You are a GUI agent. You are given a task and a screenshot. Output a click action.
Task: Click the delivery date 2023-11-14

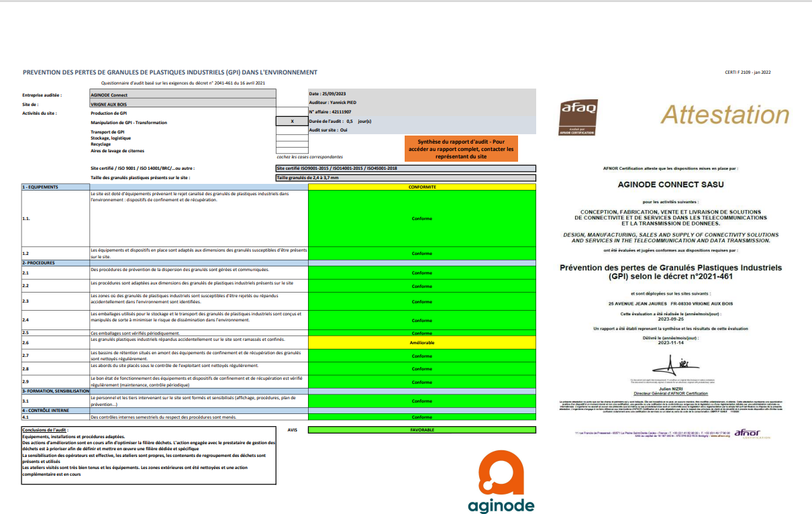click(x=670, y=343)
